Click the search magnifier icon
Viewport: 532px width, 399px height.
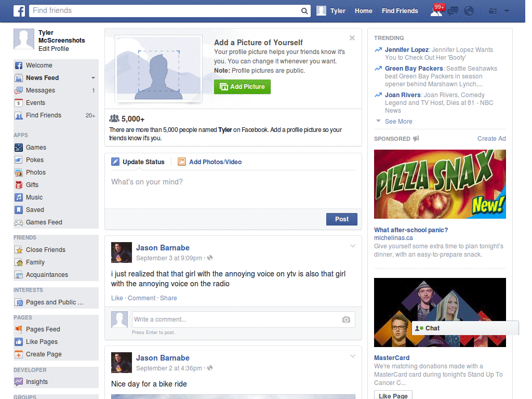click(304, 11)
